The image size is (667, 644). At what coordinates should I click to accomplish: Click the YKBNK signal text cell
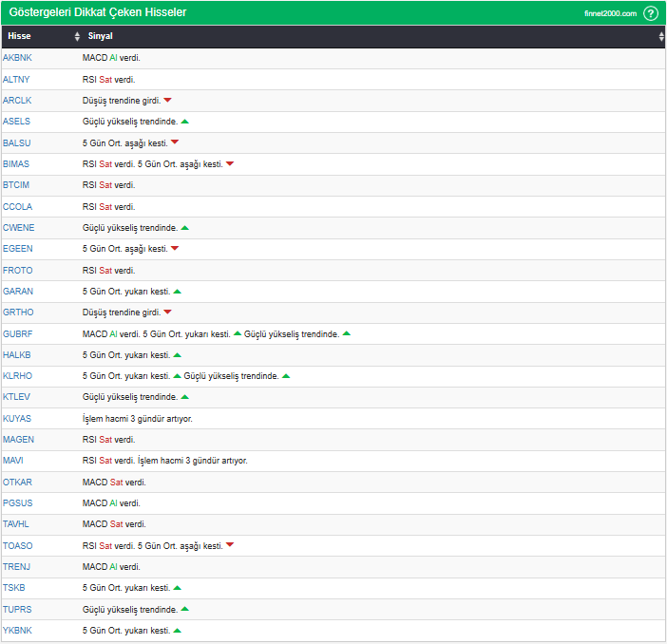[x=125, y=631]
